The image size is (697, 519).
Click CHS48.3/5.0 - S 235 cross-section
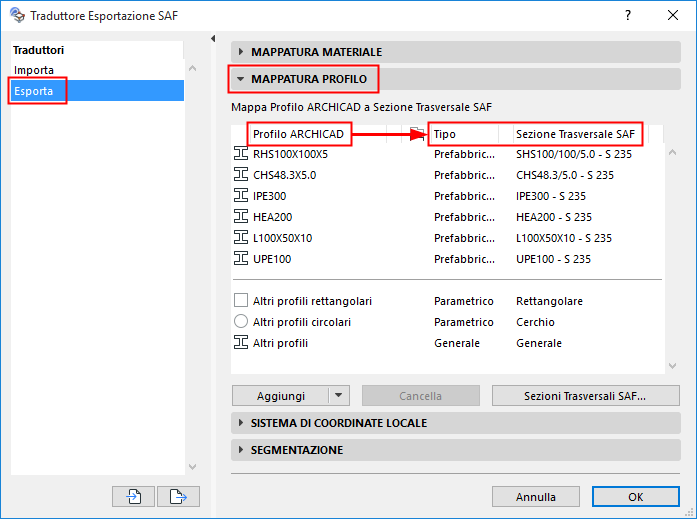coord(565,175)
